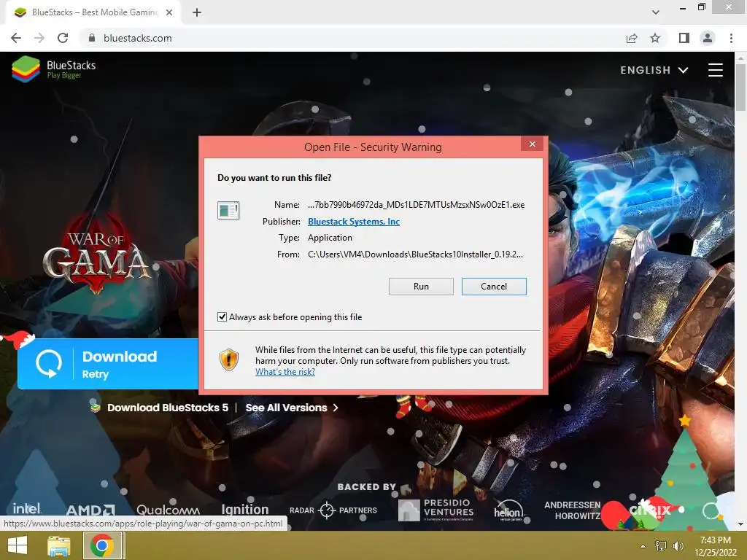Click the browser forward arrow

(39, 38)
